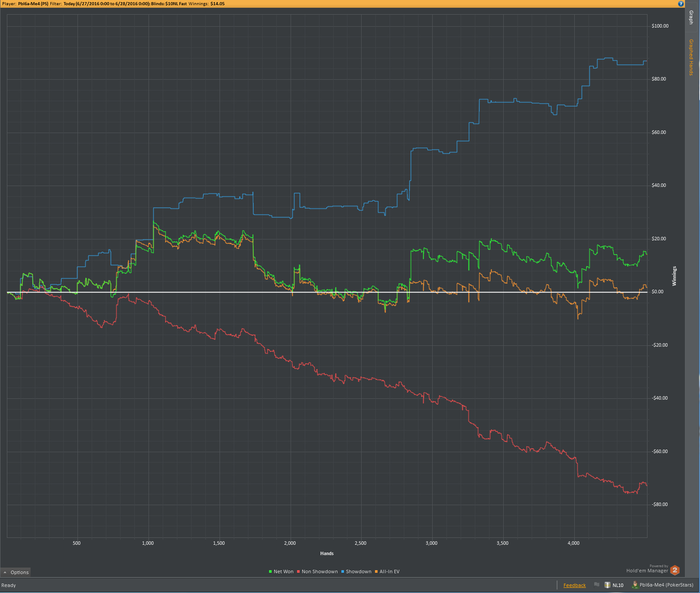Switch to the Graphed Hands side tab

click(691, 57)
